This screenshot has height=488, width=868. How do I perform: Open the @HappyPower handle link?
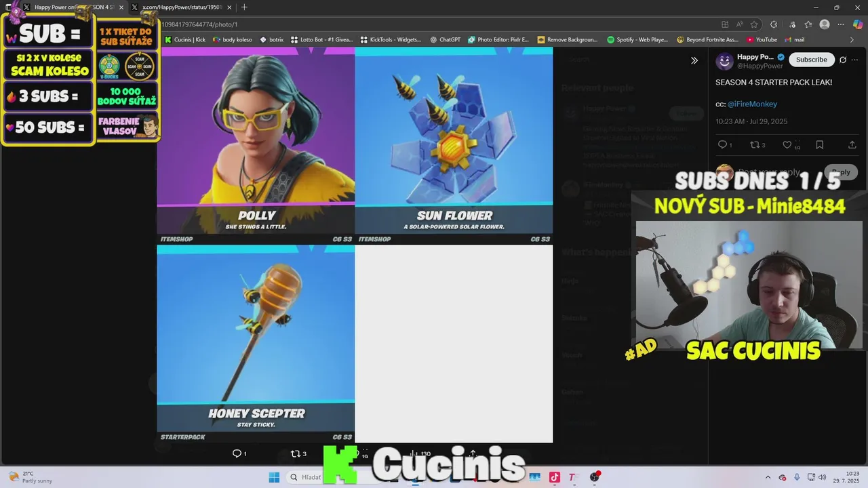pos(759,66)
